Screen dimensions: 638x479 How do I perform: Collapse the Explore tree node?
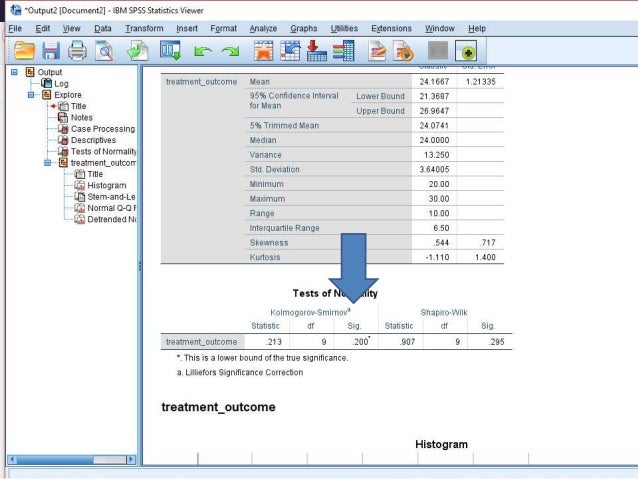[x=31, y=95]
